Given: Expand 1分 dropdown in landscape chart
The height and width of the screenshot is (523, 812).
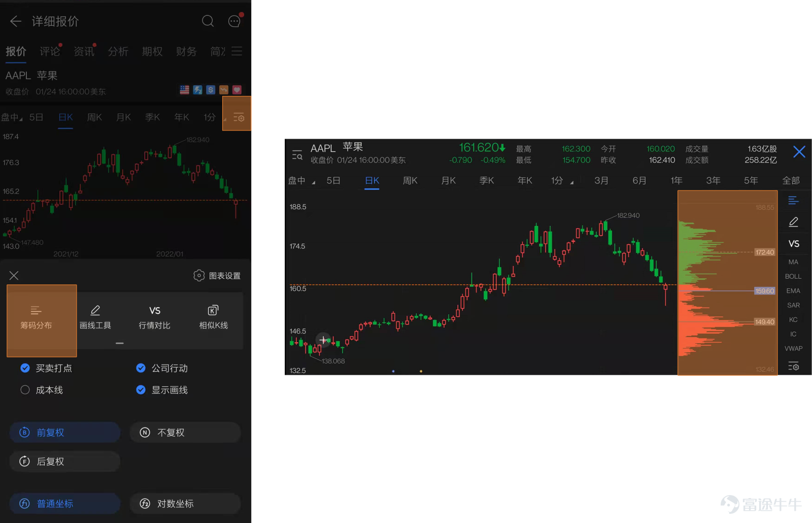Looking at the screenshot, I should point(562,181).
